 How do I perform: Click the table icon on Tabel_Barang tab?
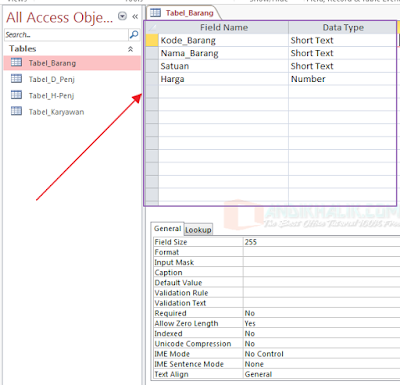(155, 13)
